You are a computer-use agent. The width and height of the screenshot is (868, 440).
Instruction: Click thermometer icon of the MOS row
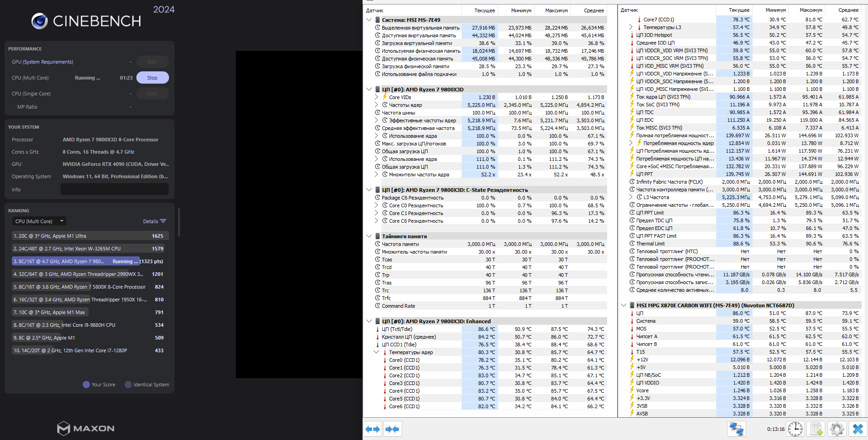[632, 329]
